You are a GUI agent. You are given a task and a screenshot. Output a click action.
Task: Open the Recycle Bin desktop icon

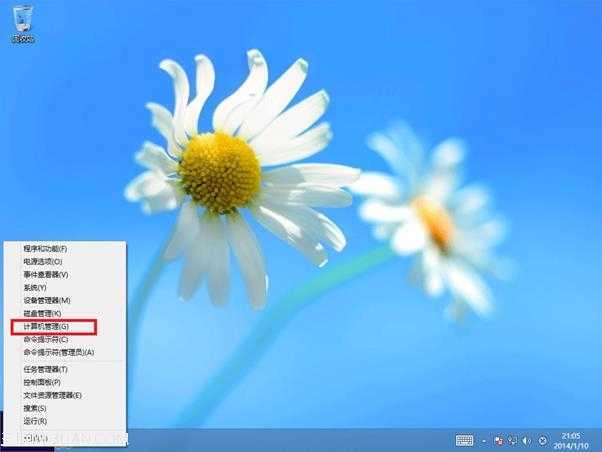click(x=23, y=24)
